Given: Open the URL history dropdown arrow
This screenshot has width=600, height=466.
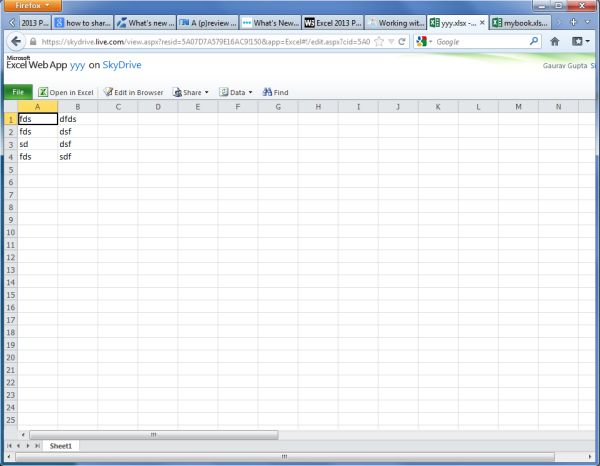Looking at the screenshot, I should point(391,41).
